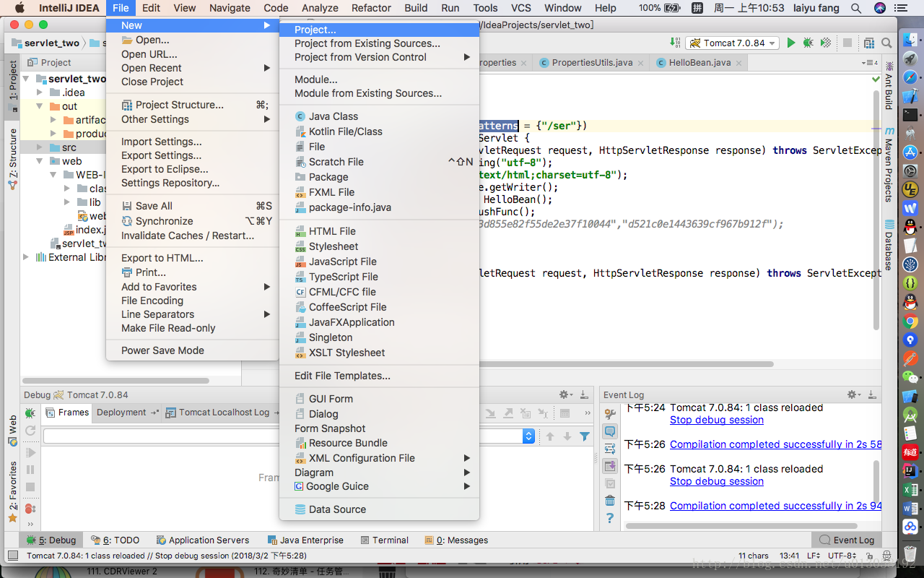Image resolution: width=924 pixels, height=578 pixels.
Task: Open Spotlight search in macOS menu bar
Action: (856, 8)
